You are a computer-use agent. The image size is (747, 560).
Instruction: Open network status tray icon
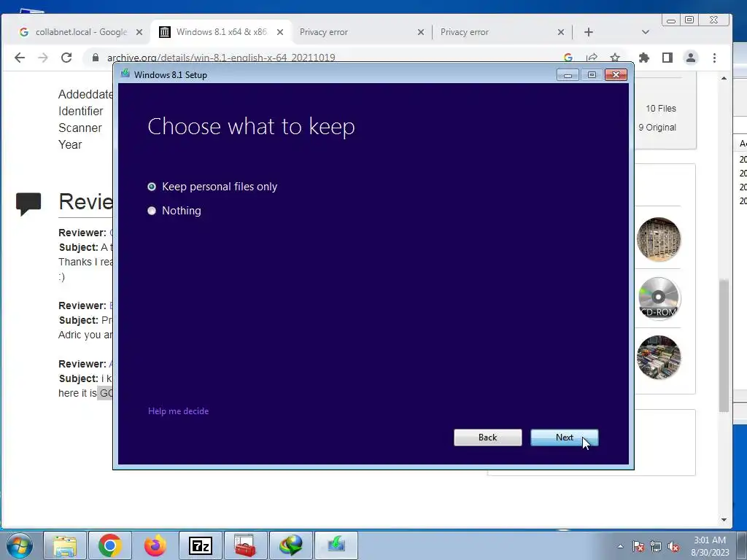656,546
